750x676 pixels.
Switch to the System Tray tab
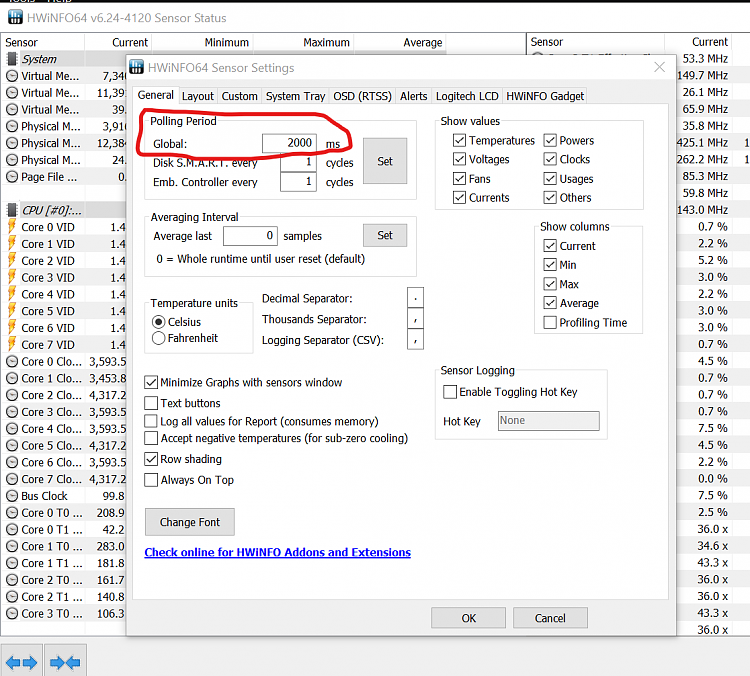[x=295, y=96]
